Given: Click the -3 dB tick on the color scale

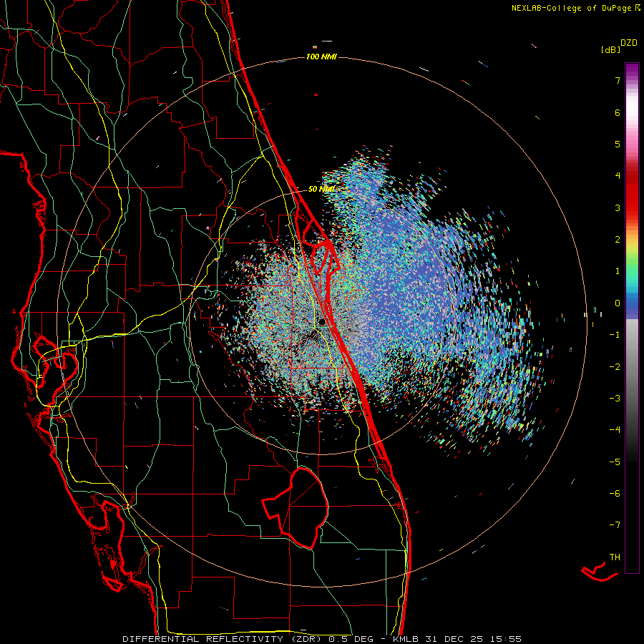Looking at the screenshot, I should (615, 398).
